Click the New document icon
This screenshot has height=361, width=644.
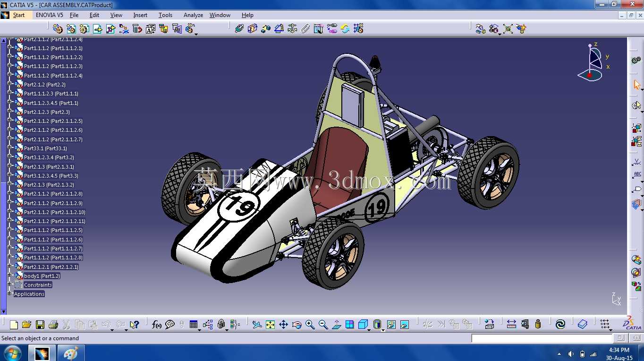tap(14, 325)
